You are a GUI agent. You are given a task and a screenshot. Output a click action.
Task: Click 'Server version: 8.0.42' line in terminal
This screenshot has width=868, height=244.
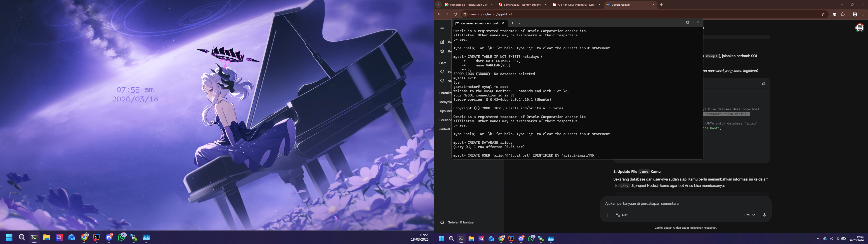pos(502,100)
